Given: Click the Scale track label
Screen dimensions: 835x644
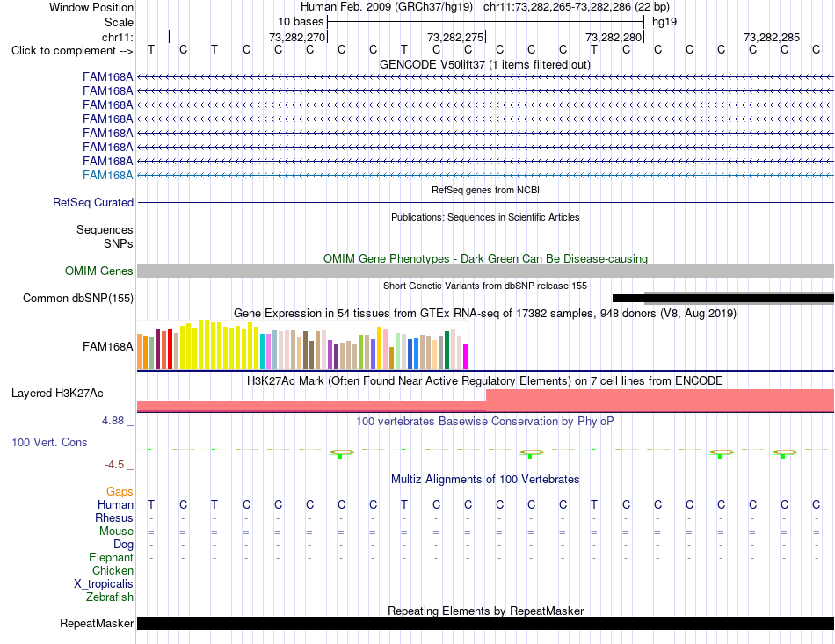Looking at the screenshot, I should [x=119, y=22].
